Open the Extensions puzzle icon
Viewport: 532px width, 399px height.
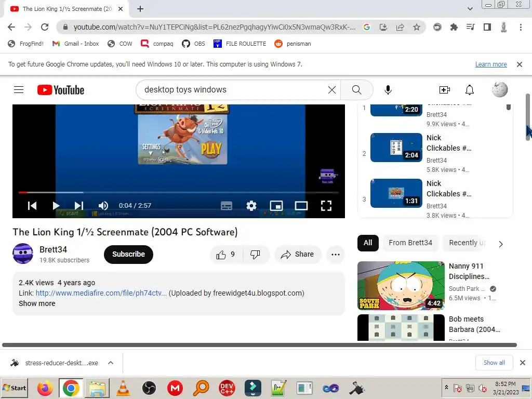click(x=454, y=27)
